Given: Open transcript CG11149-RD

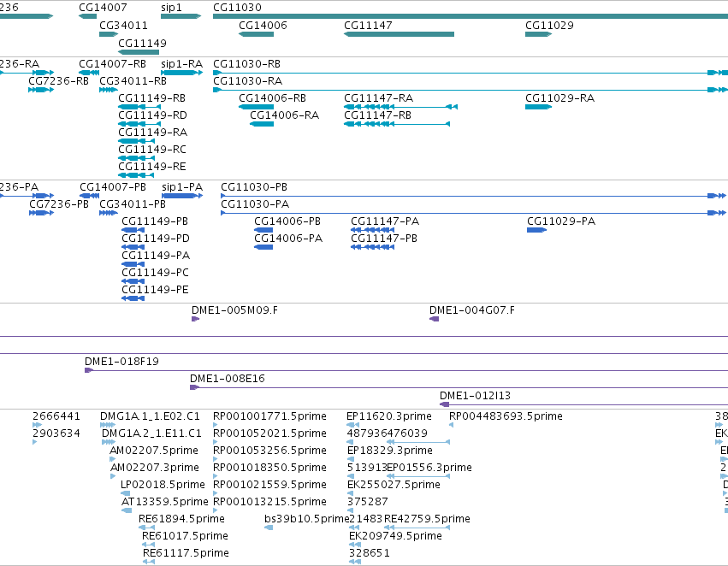Looking at the screenshot, I should click(x=152, y=115).
